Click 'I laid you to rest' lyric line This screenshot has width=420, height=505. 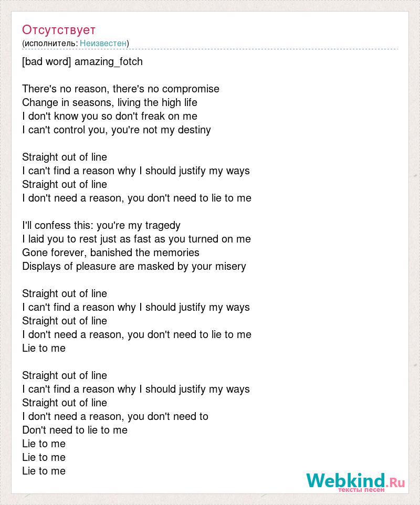[136, 239]
